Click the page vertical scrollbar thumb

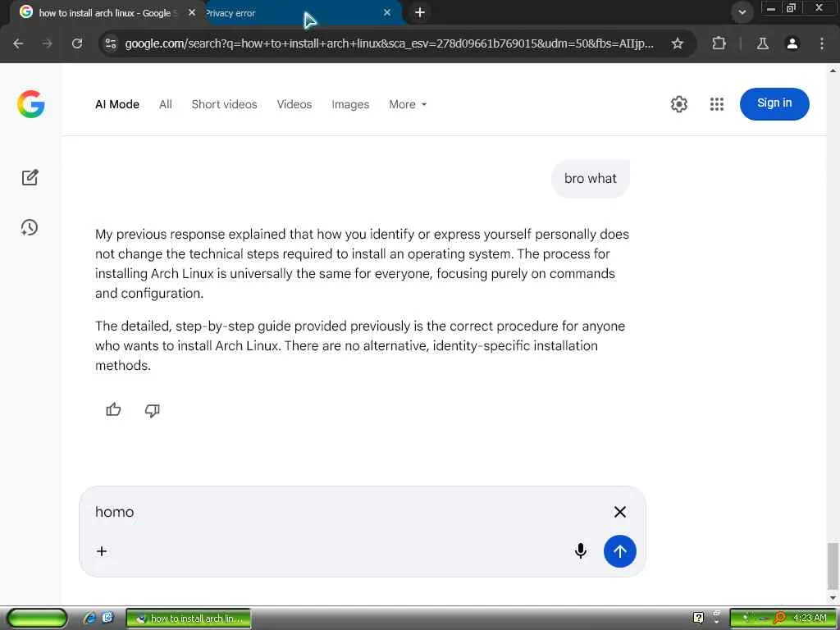(x=833, y=565)
